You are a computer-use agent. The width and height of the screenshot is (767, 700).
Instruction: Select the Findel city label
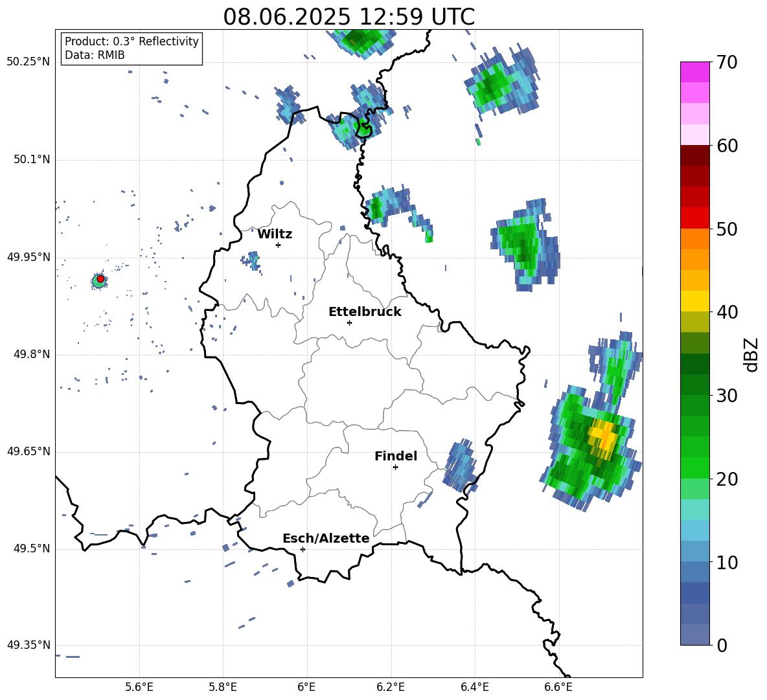tap(396, 456)
